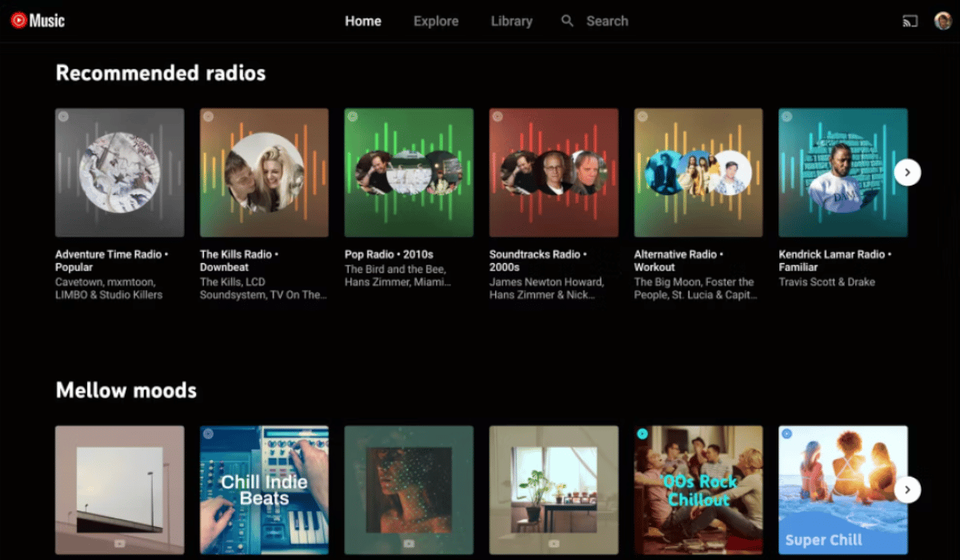Click the small badge icon on 00s Rock Chillout
Viewport: 960px width, 560px height.
642,434
